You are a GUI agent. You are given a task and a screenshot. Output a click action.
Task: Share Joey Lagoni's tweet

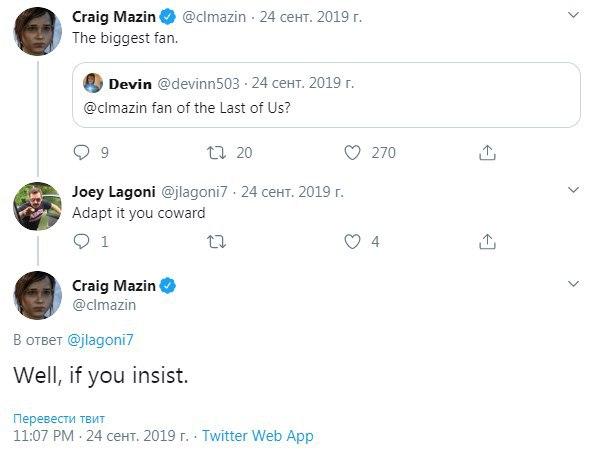tap(487, 241)
